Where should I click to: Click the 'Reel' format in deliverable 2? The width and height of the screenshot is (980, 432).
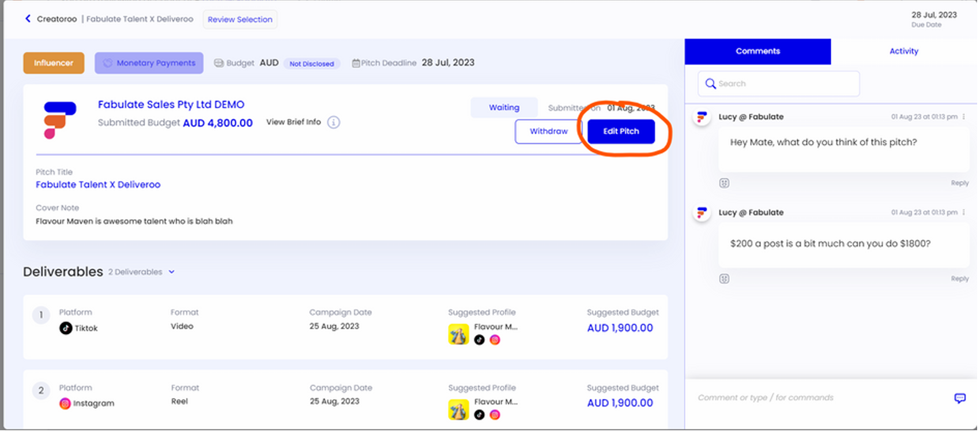coord(179,401)
